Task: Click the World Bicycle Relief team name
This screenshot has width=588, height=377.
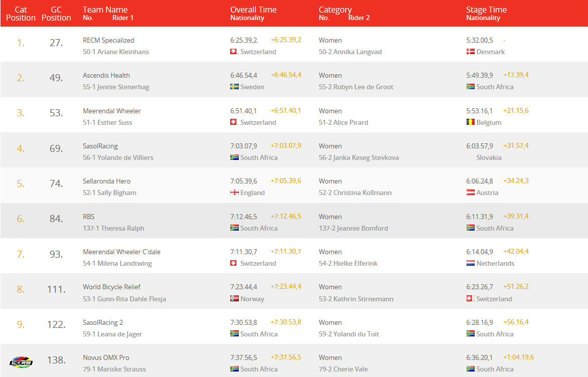Action: [111, 287]
